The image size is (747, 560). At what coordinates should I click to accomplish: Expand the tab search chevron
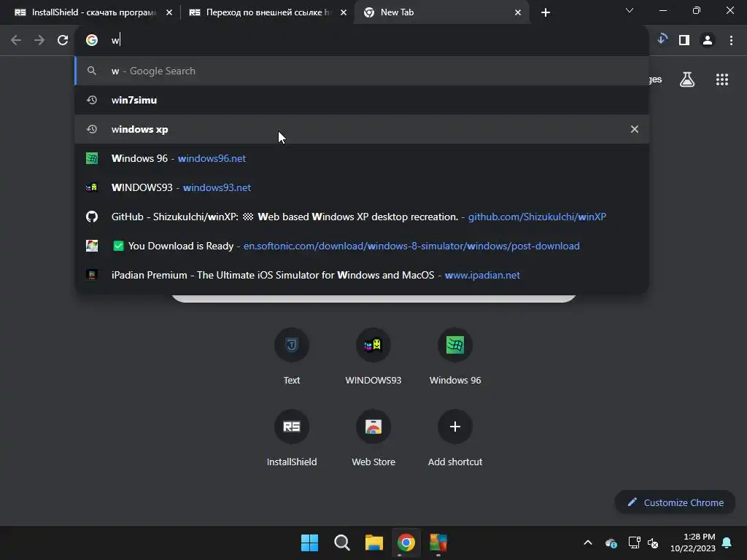630,10
